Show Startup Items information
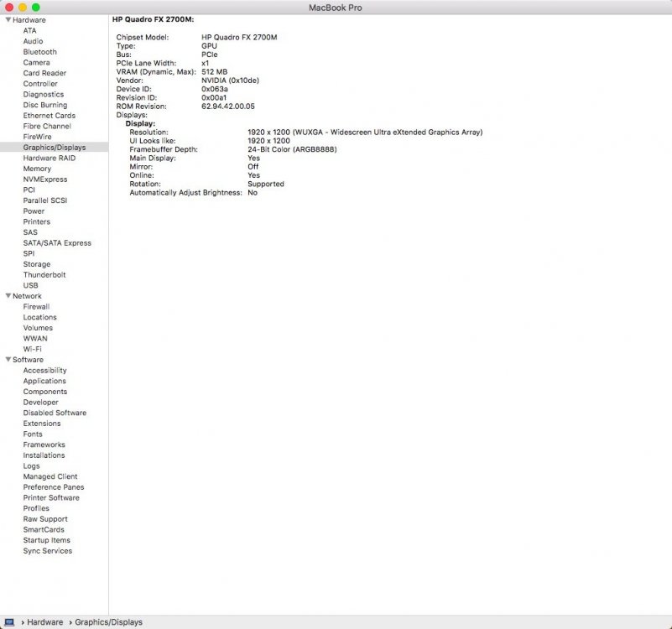This screenshot has height=629, width=672. [47, 540]
